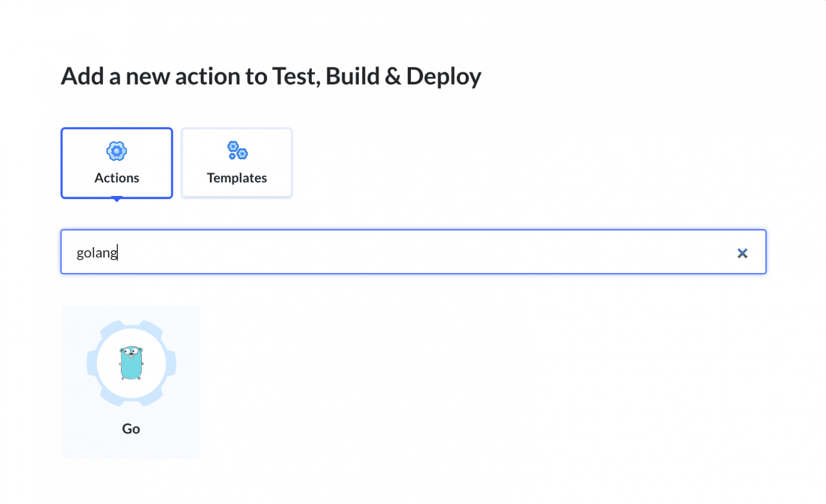Click the "Templates" text label
The image size is (826, 504).
point(237,178)
